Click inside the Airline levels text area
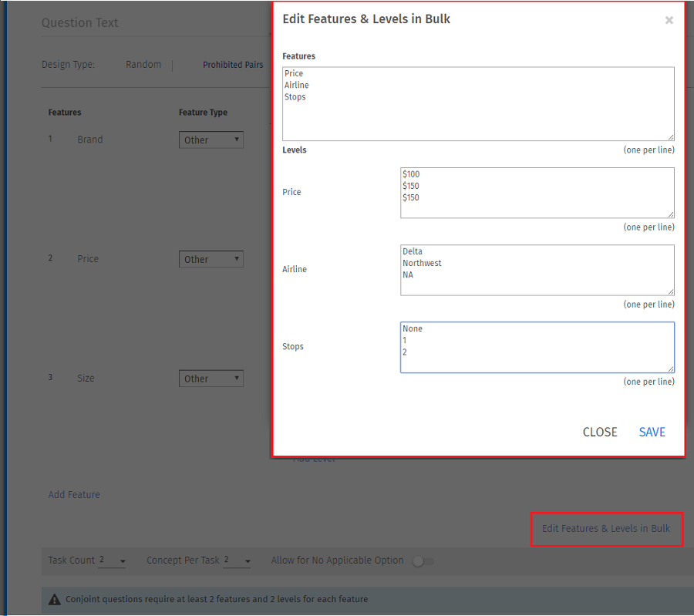 coord(537,270)
